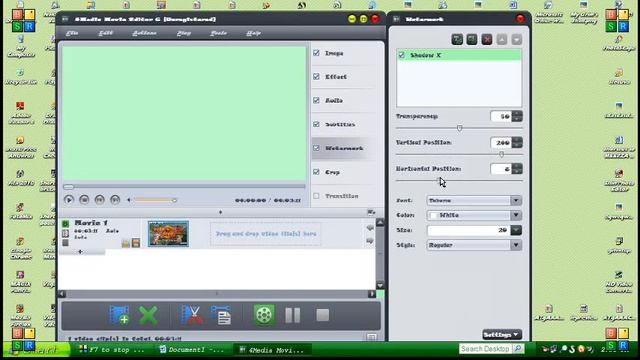The height and width of the screenshot is (360, 640).
Task: Open the Actions menu
Action: [x=144, y=33]
